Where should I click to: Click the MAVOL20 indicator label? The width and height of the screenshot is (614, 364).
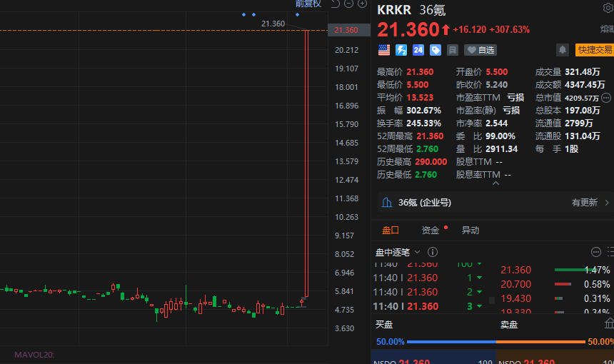[34, 355]
